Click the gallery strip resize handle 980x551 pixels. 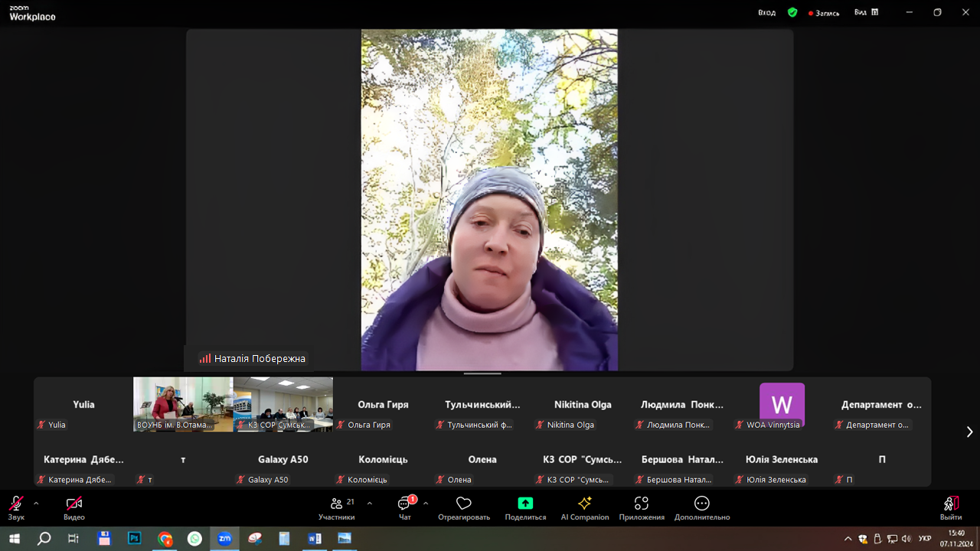tap(482, 373)
